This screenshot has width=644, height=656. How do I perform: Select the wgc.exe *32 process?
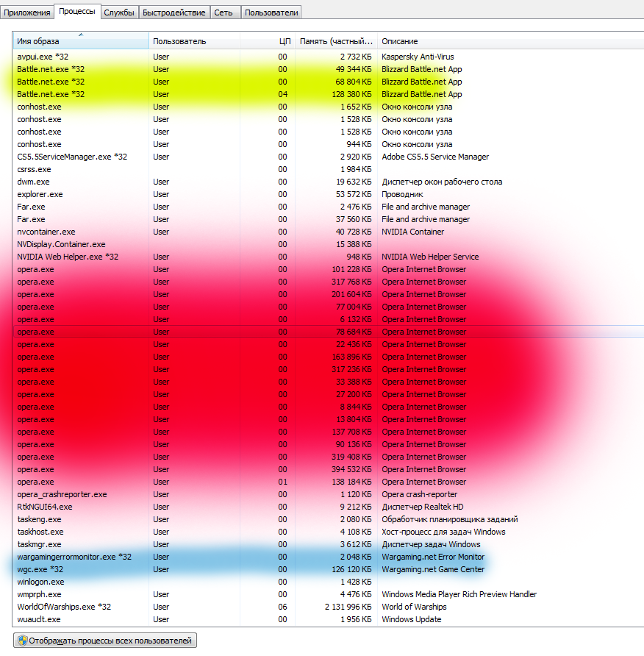click(x=329, y=569)
